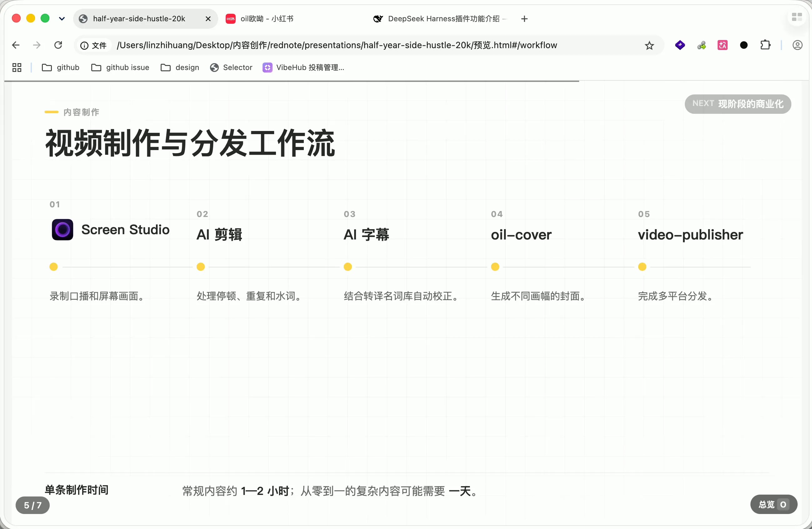This screenshot has height=529, width=812.
Task: Open the black circle extension icon
Action: point(744,45)
